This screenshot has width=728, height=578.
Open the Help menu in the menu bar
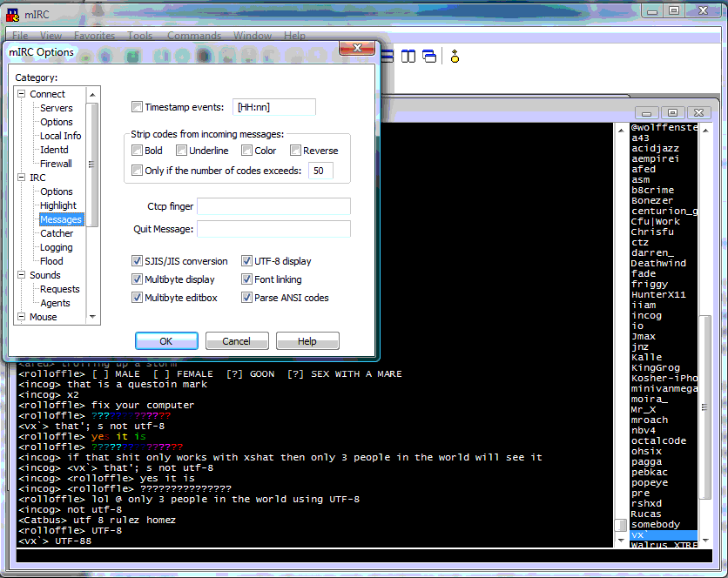click(294, 36)
